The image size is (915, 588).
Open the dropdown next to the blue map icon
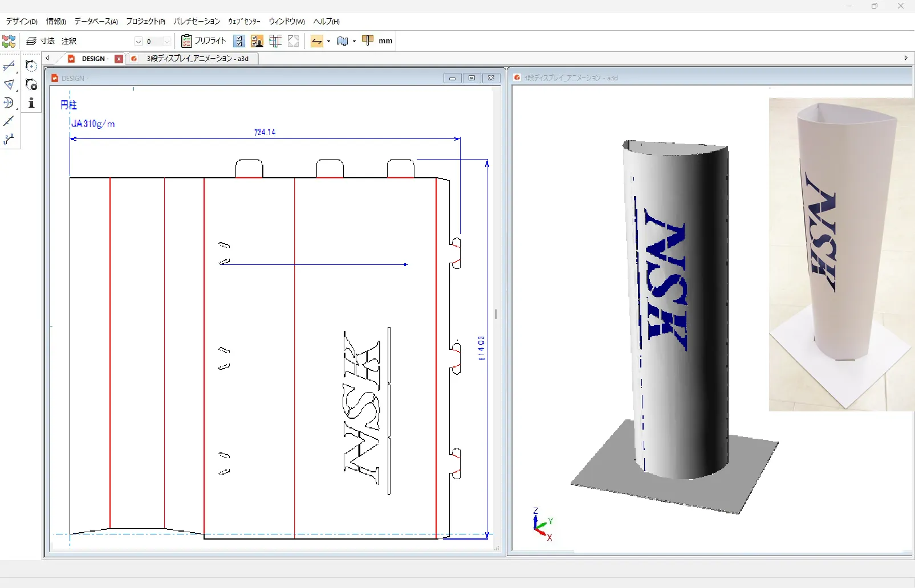pos(354,41)
